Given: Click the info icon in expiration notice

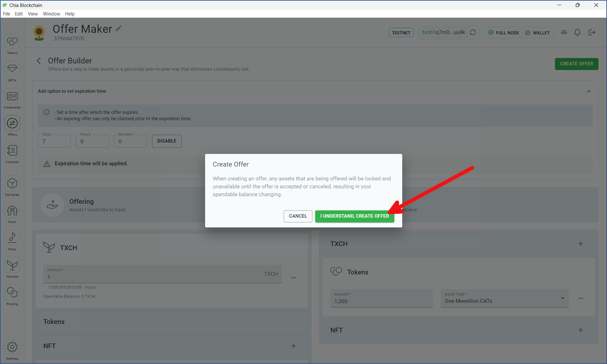Looking at the screenshot, I should [x=46, y=112].
